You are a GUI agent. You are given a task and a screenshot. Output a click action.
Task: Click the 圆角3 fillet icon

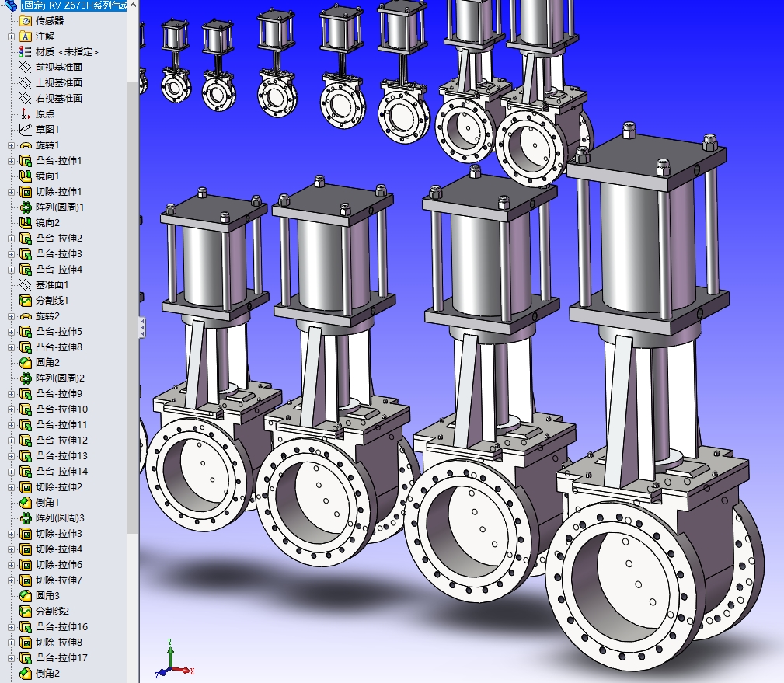pos(25,595)
